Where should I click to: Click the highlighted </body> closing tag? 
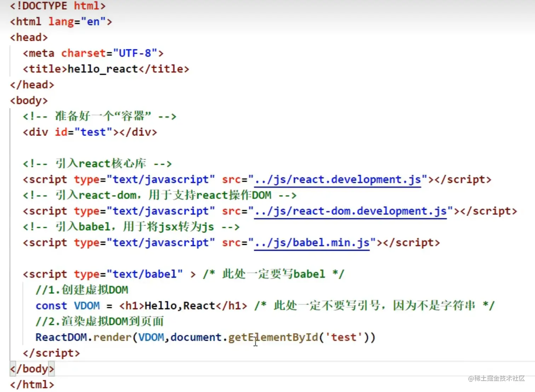coord(32,369)
